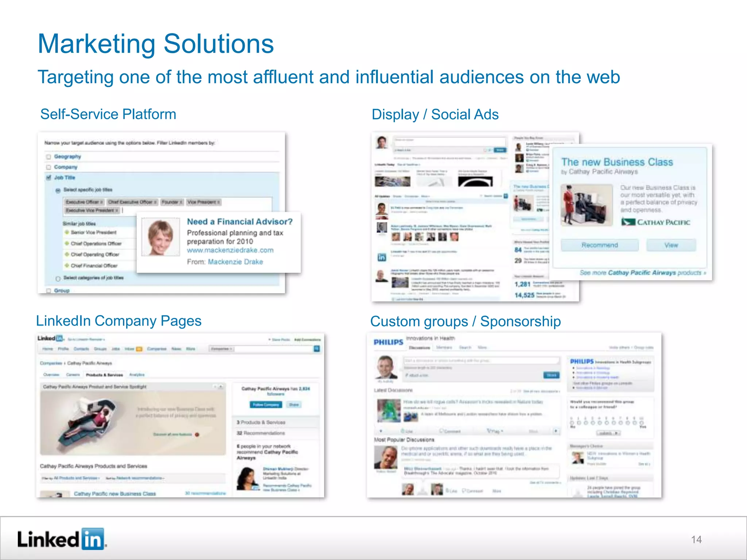The image size is (747, 560).
Task: Open the Flag dropdown on latest discussion
Action: point(495,431)
